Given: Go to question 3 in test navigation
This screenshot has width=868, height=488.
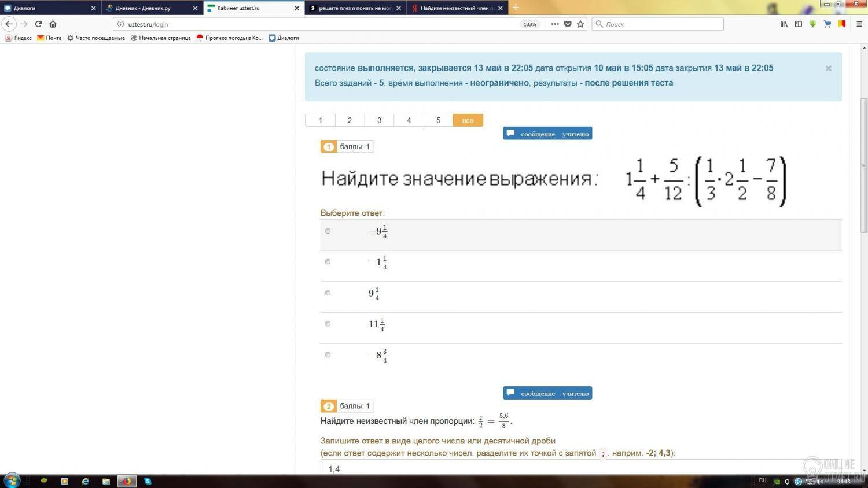Looking at the screenshot, I should point(379,120).
